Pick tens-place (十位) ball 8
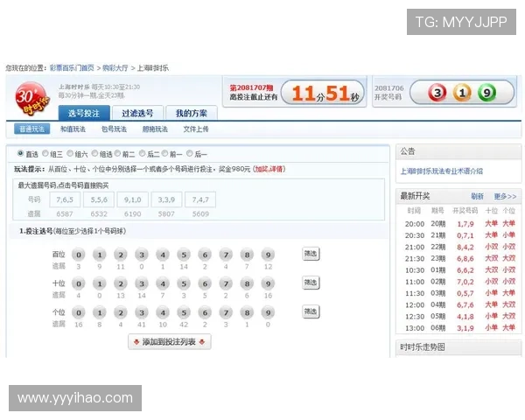525x420 pixels. (x=247, y=283)
